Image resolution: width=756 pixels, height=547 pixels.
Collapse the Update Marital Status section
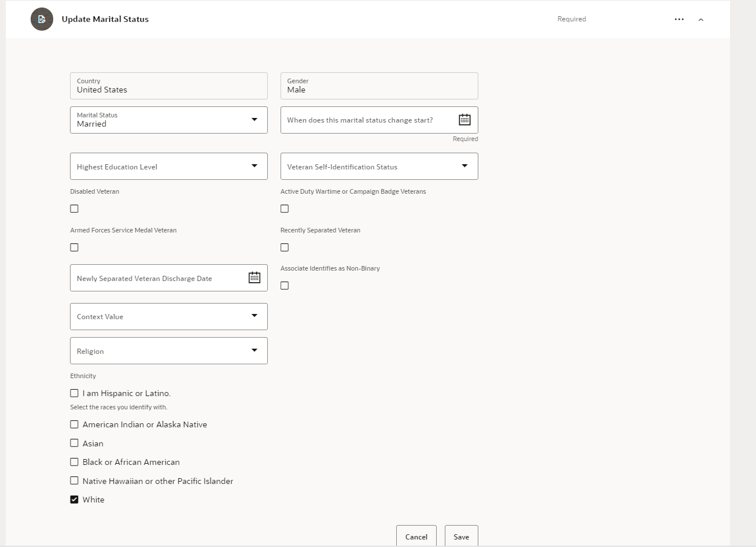coord(701,20)
